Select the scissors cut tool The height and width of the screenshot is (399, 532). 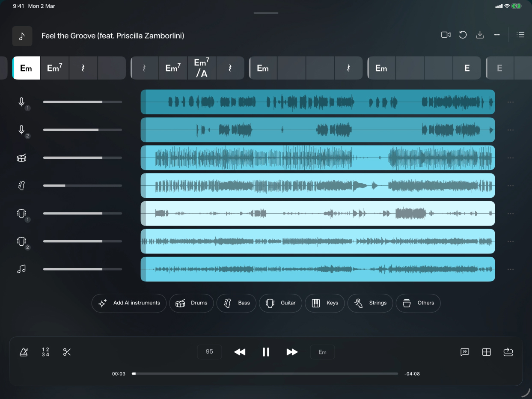67,352
